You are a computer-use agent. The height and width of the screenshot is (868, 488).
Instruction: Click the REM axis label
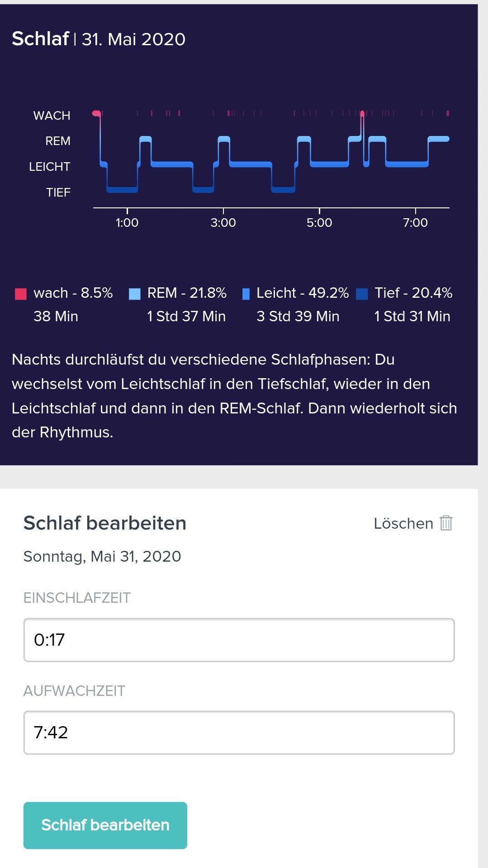pyautogui.click(x=58, y=141)
